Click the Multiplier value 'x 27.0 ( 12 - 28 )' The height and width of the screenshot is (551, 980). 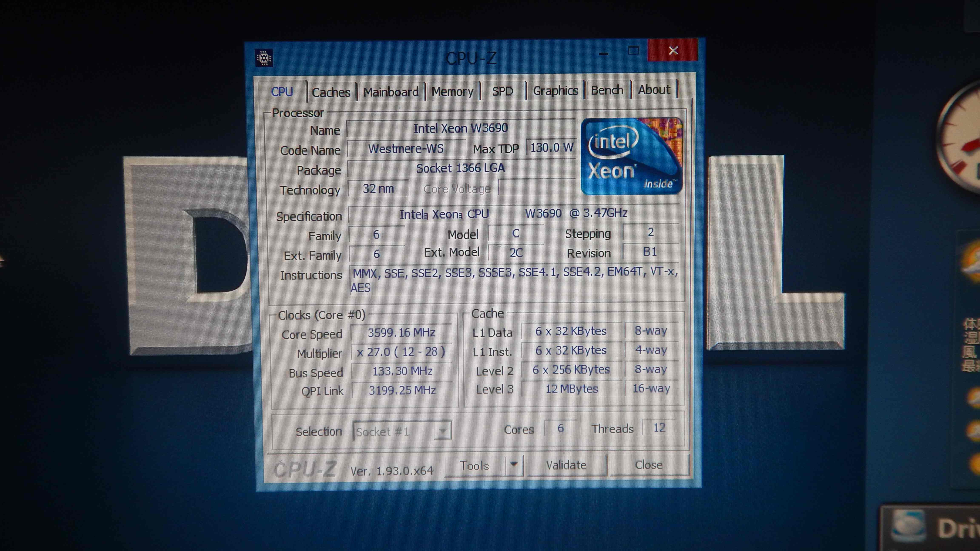pyautogui.click(x=401, y=352)
